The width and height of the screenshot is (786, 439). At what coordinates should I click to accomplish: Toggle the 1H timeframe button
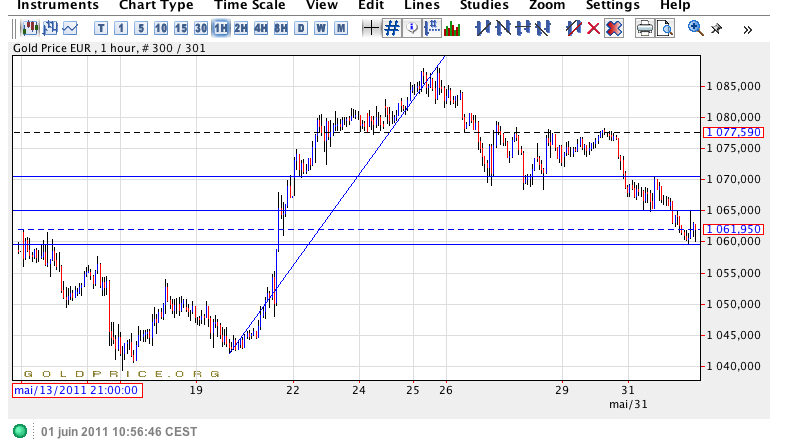[221, 28]
